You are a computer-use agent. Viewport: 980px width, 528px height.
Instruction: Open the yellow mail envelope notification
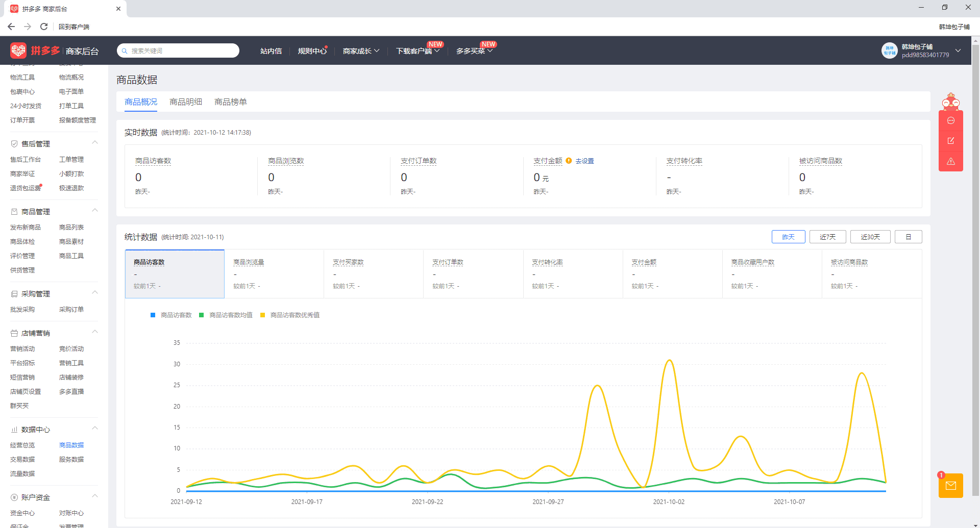pyautogui.click(x=950, y=486)
